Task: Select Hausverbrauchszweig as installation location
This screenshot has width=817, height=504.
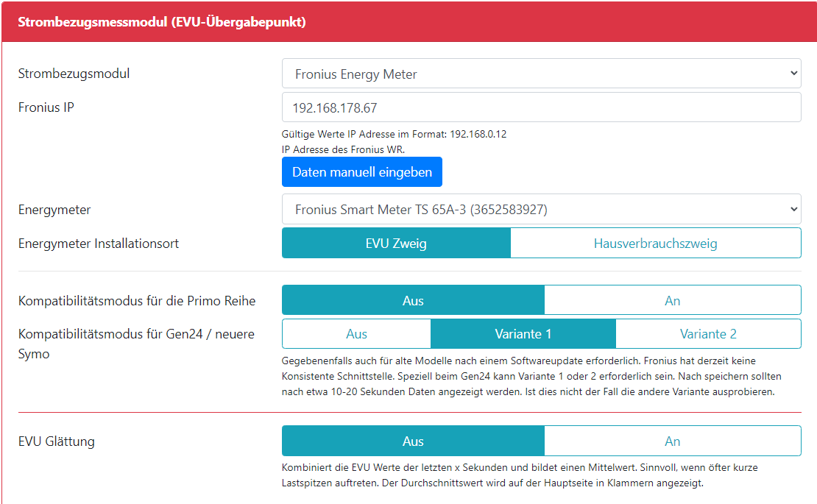Action: click(x=656, y=243)
